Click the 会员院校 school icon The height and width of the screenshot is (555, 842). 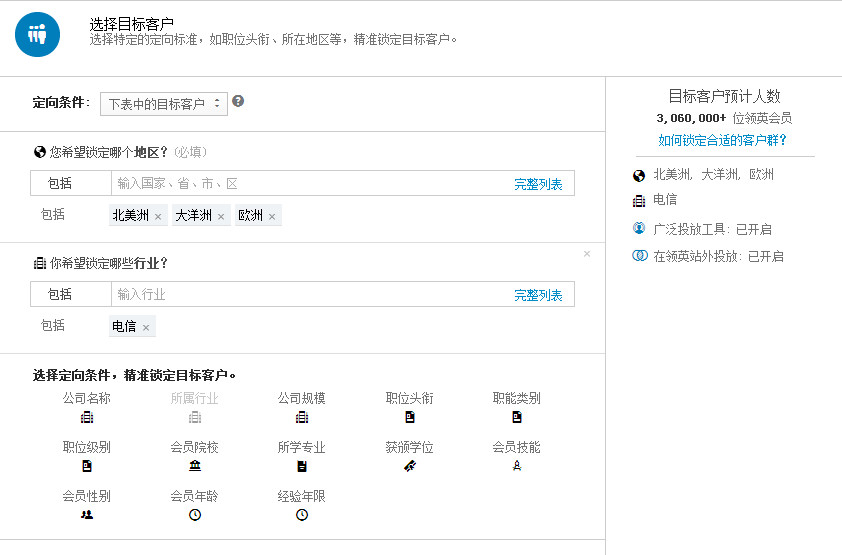pyautogui.click(x=195, y=466)
